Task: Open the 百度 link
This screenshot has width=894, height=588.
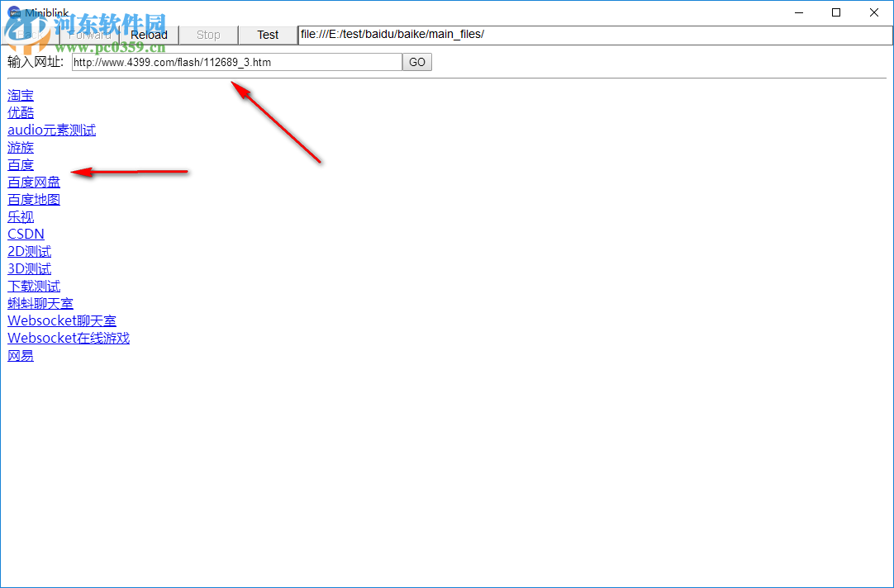Action: tap(21, 164)
